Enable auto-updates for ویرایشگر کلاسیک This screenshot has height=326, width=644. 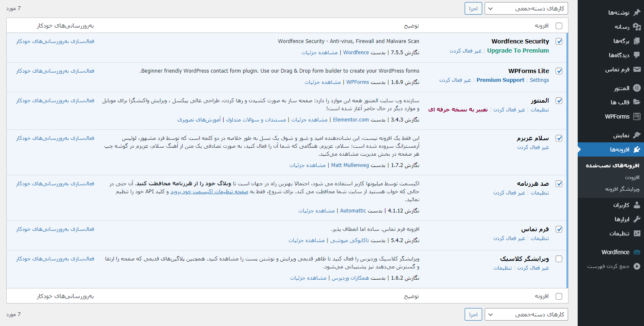tap(55, 259)
